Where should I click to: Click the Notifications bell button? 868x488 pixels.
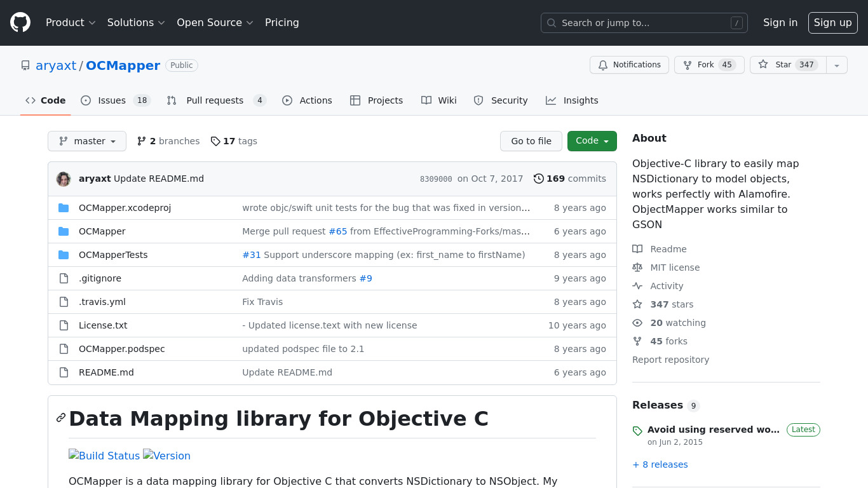(x=629, y=65)
